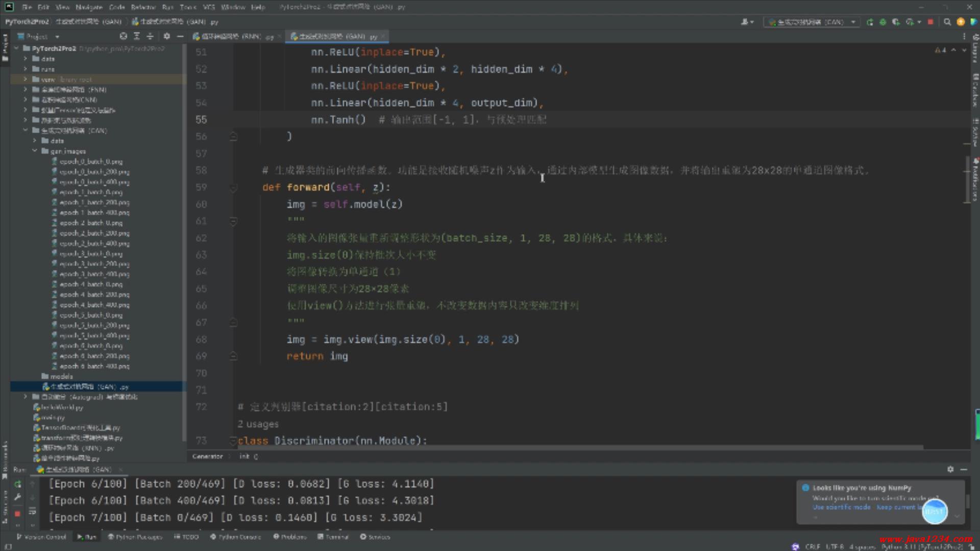This screenshot has width=980, height=551.
Task: Click the Select Opened File target icon
Action: pos(123,36)
